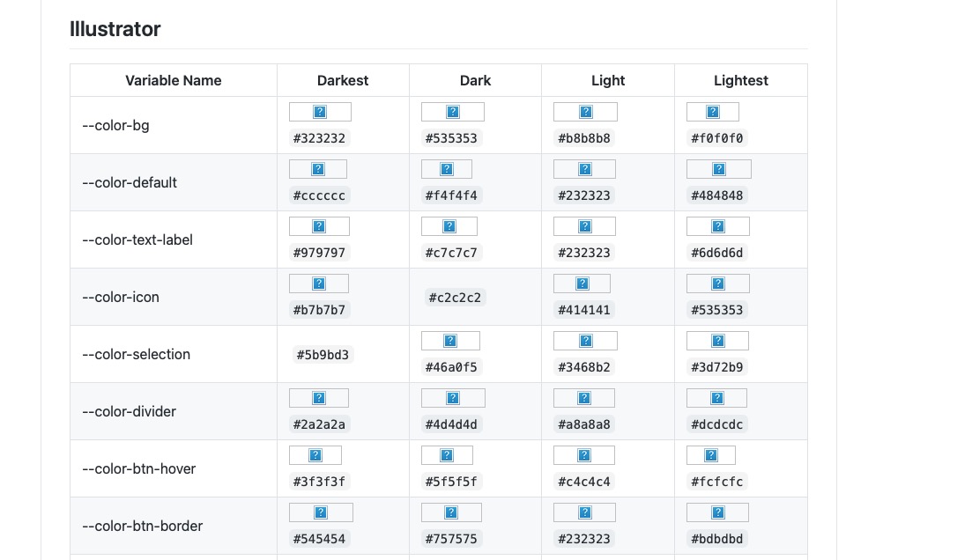972x560 pixels.
Task: Click the swatch image above #3468b2
Action: (585, 341)
